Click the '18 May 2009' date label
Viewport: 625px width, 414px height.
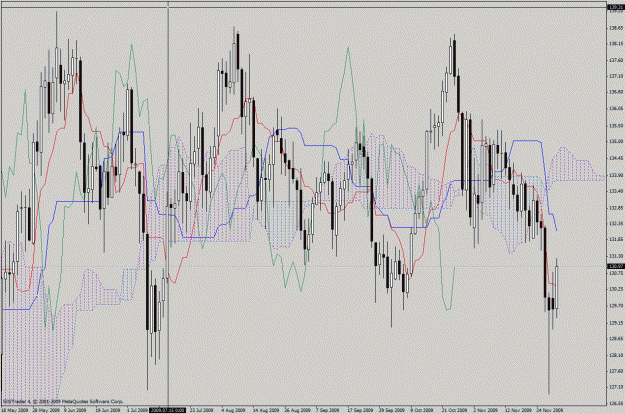pos(14,410)
